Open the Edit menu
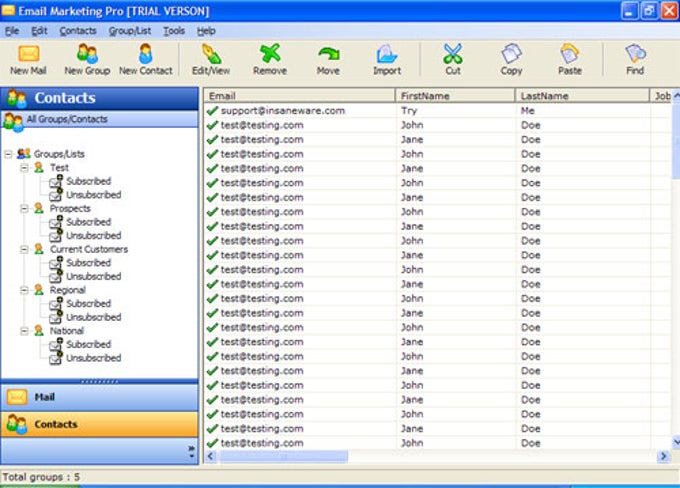 click(x=39, y=31)
